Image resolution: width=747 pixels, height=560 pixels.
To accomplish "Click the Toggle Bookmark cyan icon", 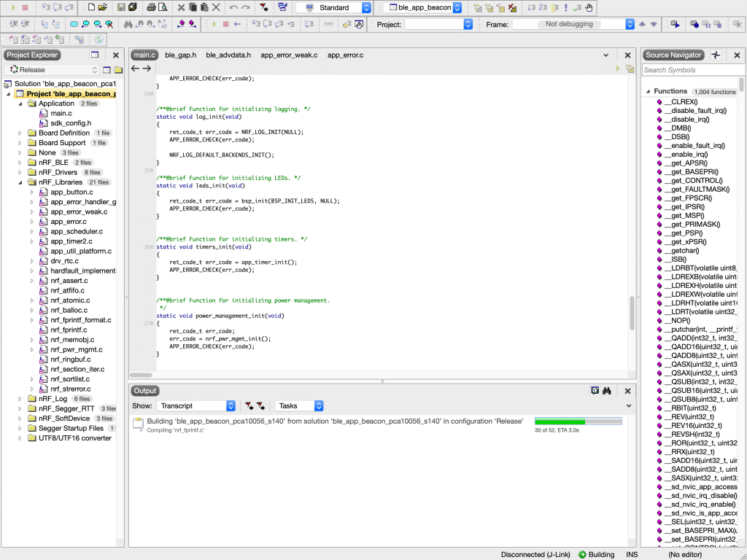I will [74, 24].
